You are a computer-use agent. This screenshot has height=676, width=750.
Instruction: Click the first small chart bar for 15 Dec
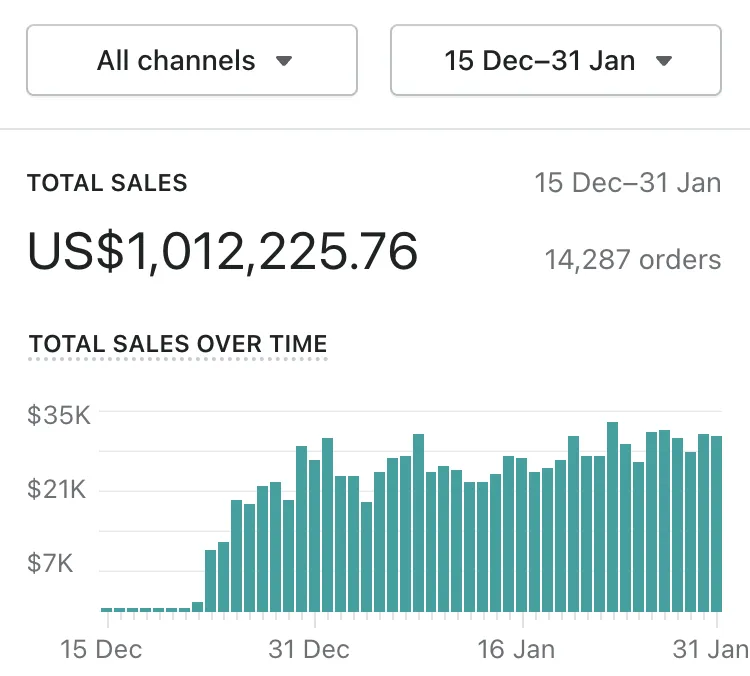click(107, 608)
